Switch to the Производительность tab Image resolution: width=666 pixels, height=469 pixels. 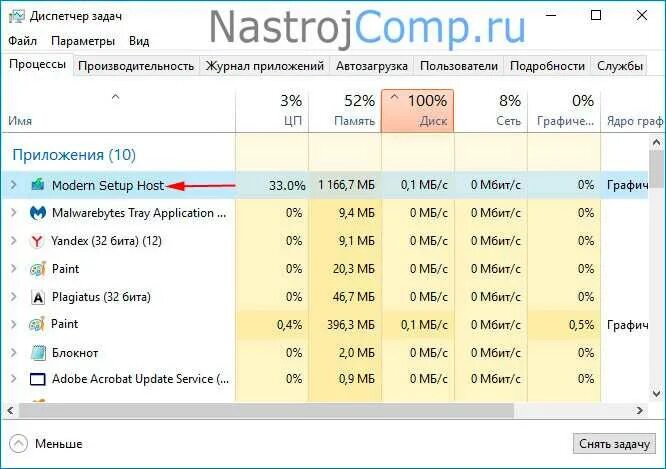pyautogui.click(x=136, y=66)
